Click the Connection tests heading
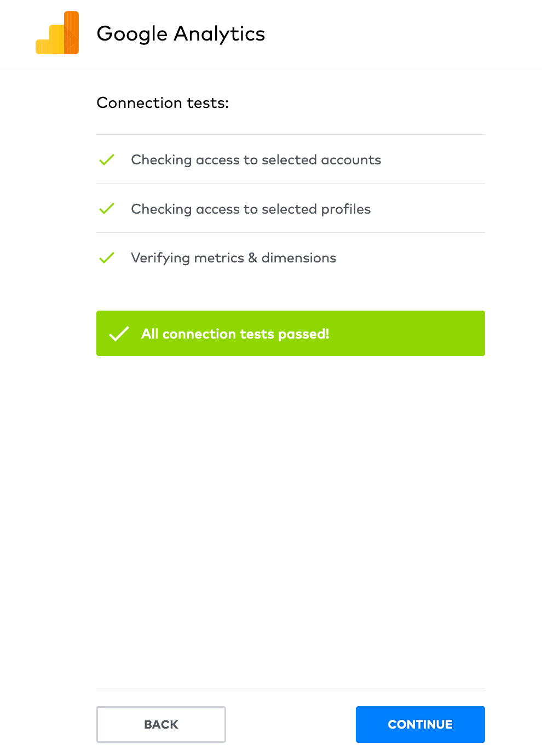The height and width of the screenshot is (756, 542). pos(163,103)
